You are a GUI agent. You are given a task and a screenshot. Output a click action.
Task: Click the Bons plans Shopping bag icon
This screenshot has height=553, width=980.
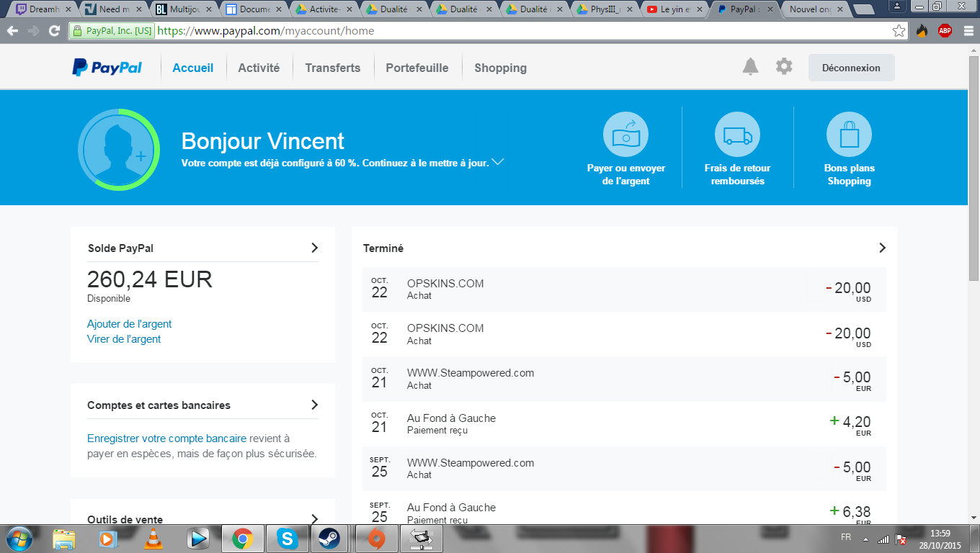[x=849, y=135]
